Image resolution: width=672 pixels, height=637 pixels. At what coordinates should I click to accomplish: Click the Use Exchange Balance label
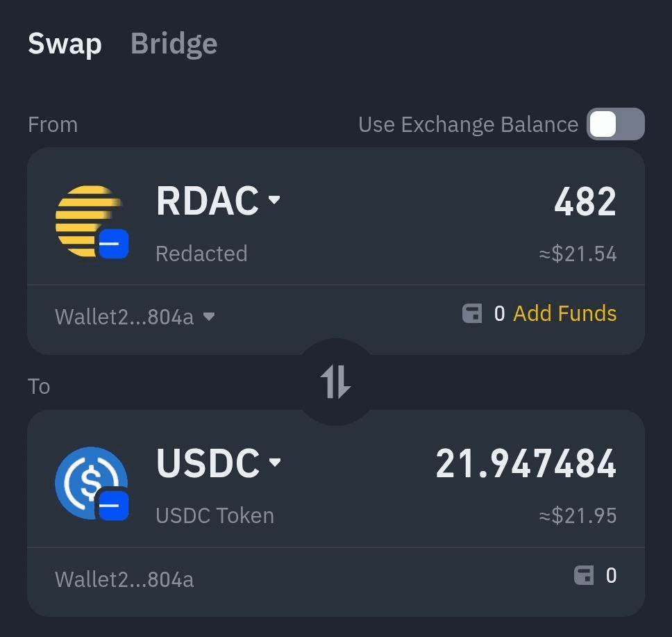coord(468,124)
